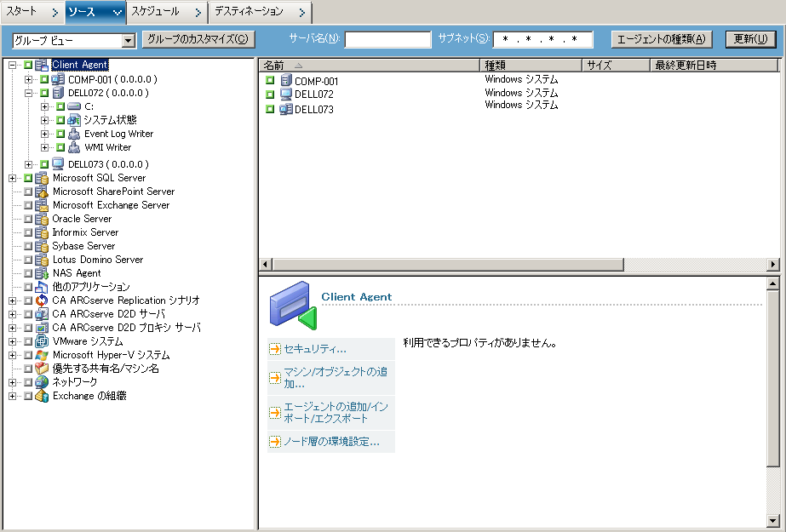This screenshot has height=532, width=786.
Task: Click the NAS Agent icon
Action: [x=42, y=273]
